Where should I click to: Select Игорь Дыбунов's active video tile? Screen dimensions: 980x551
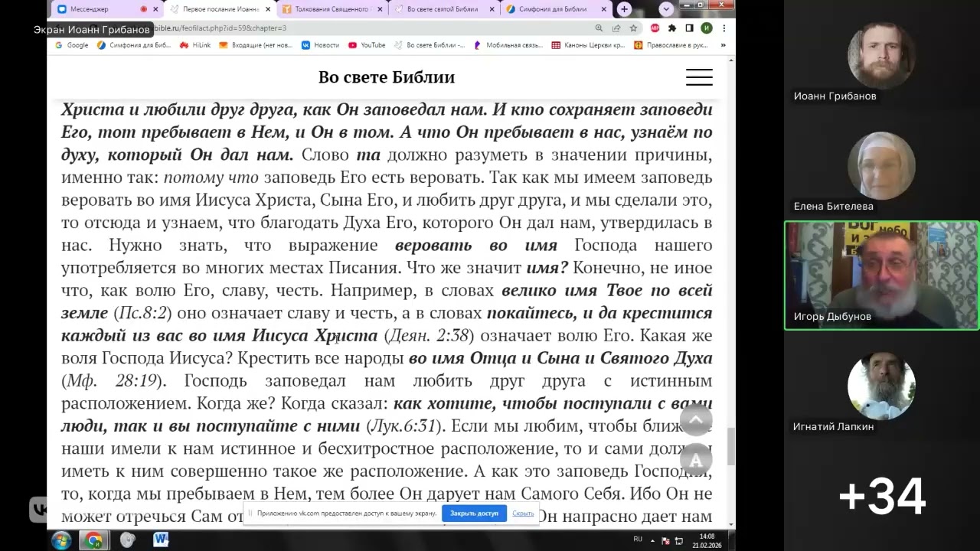coord(881,275)
